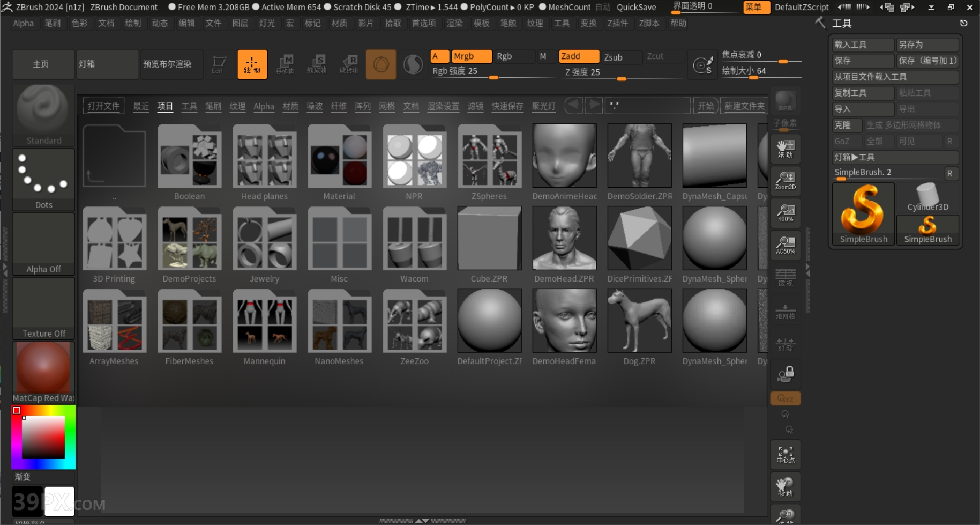Switch to the 快速保存 LightBox tab
Screen dimensions: 980x525
click(507, 106)
